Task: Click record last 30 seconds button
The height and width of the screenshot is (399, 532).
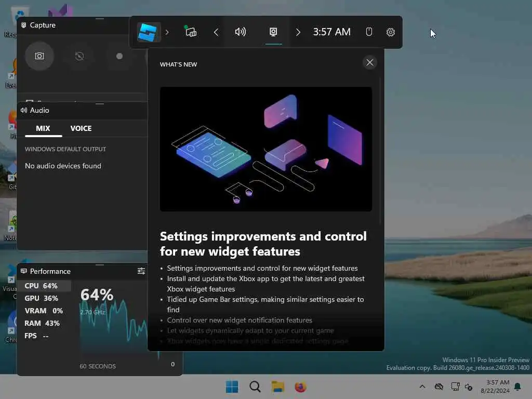Action: pos(79,56)
